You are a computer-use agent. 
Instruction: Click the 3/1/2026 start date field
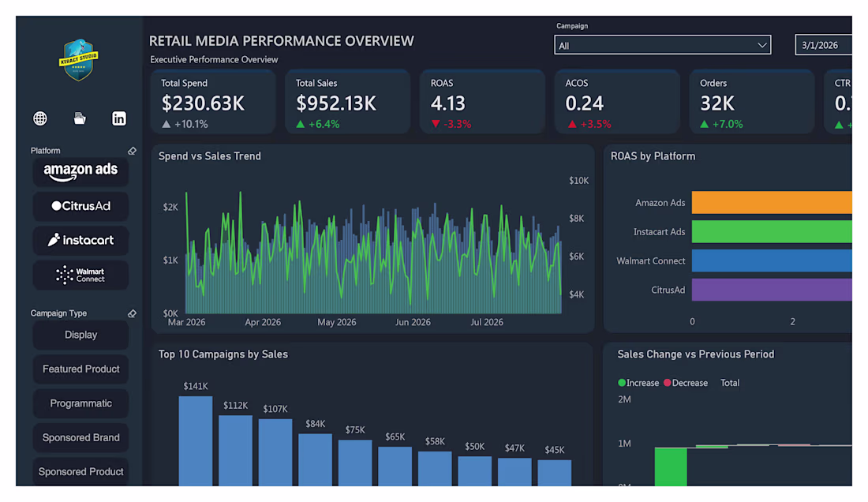[x=823, y=45]
